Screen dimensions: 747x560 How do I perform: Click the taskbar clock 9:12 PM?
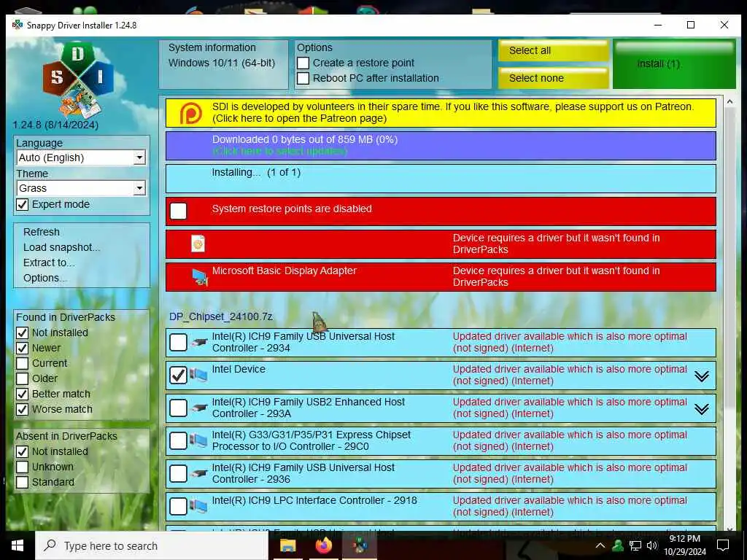pos(684,545)
